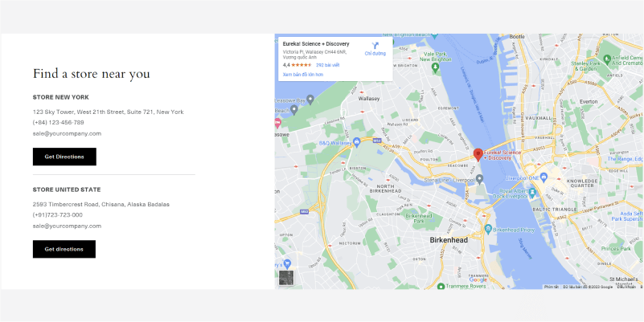Click the New York store email address
Image resolution: width=644 pixels, height=322 pixels.
(67, 133)
